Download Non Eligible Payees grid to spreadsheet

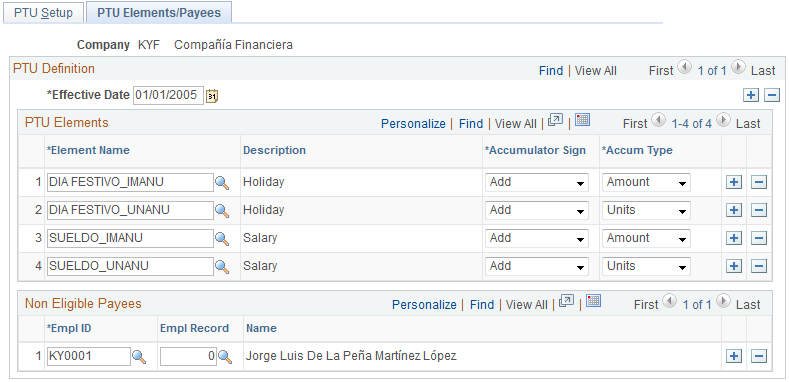click(594, 301)
